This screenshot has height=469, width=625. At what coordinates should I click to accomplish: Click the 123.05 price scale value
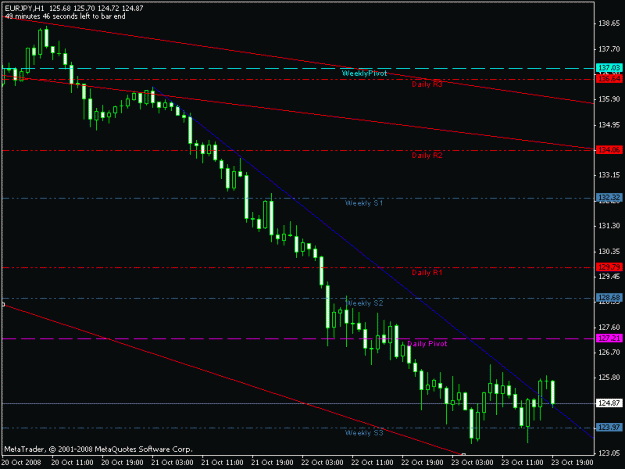tap(609, 453)
